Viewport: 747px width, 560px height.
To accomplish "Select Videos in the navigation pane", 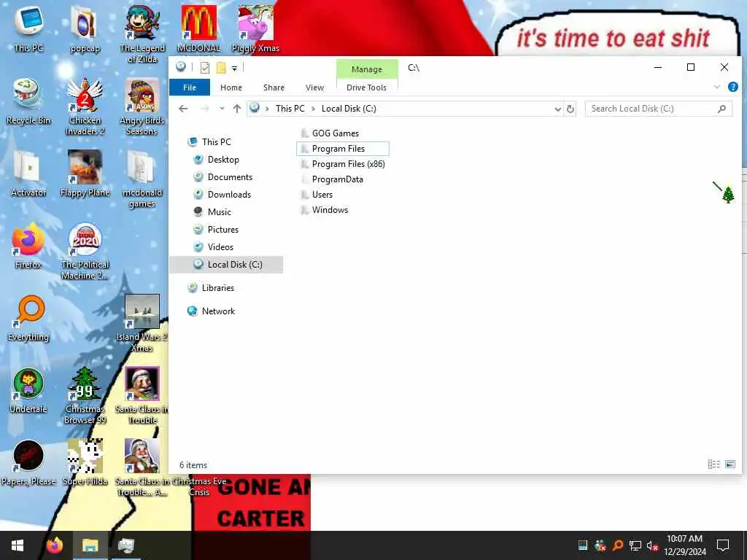I will pos(220,247).
